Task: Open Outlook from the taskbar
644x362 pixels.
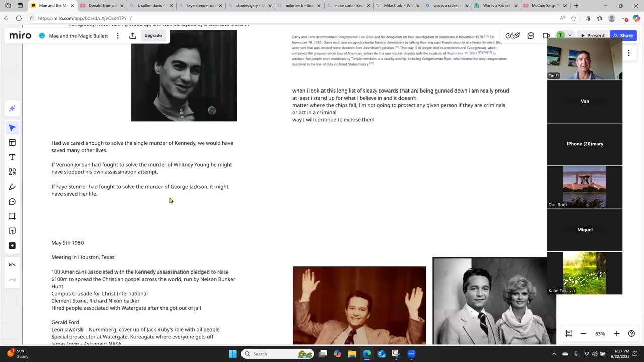Action: [x=381, y=354]
